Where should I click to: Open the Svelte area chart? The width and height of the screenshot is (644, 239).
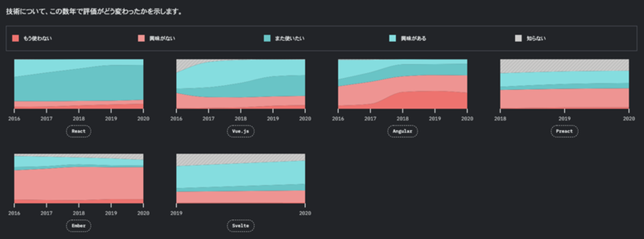point(241,179)
